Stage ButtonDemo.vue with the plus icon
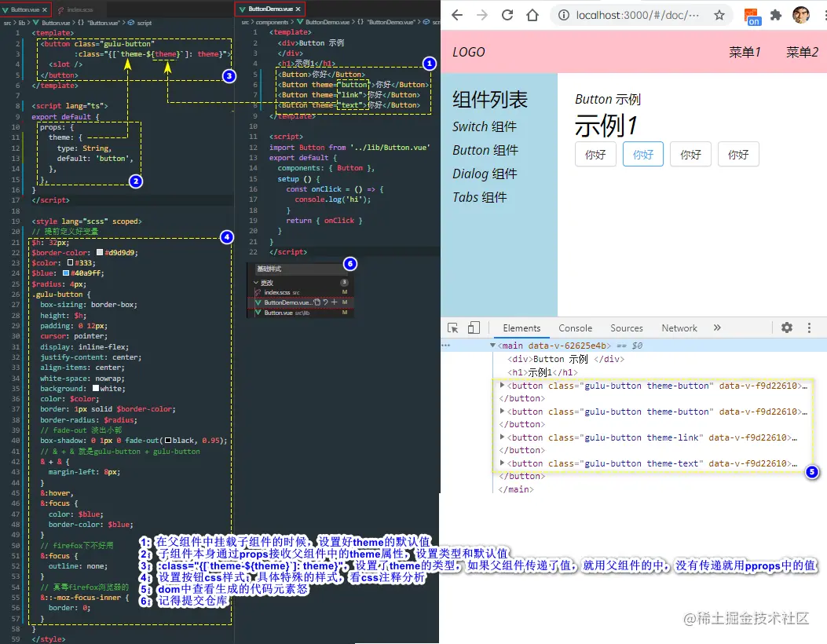This screenshot has height=644, width=827. (x=334, y=302)
